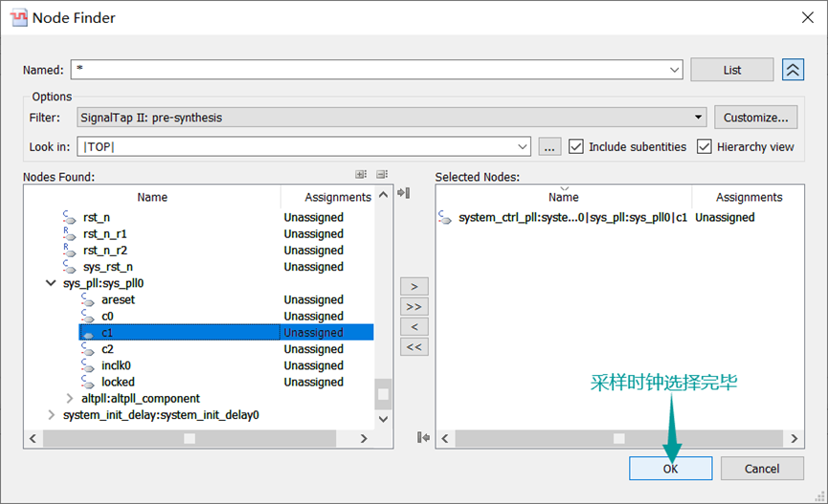Click the c0 node icon
828x504 pixels.
pyautogui.click(x=88, y=317)
